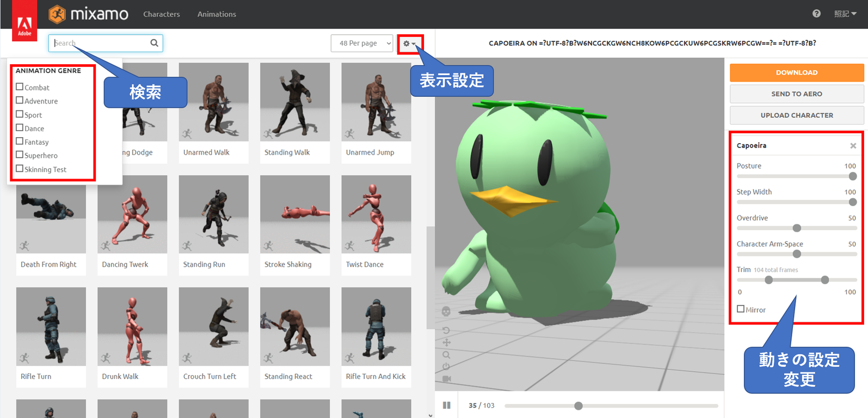
Task: Select the Unarmed Walk animation thumbnail
Action: pos(213,102)
